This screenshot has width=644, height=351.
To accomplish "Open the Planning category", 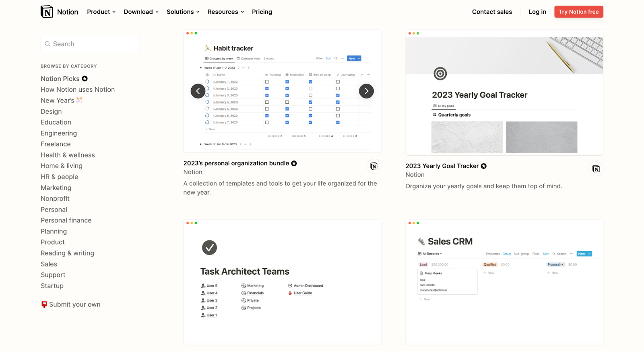I will (x=54, y=231).
